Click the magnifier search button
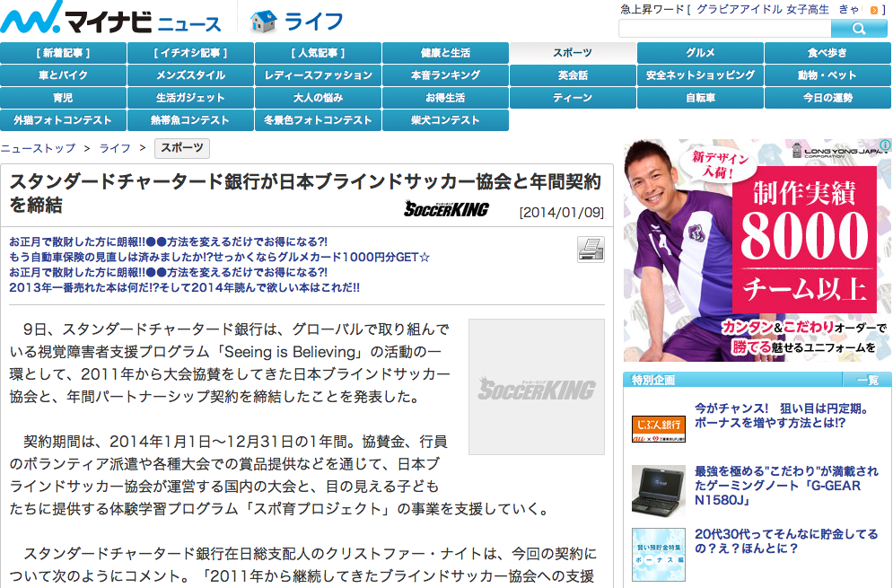This screenshot has height=588, width=893. pyautogui.click(x=859, y=28)
